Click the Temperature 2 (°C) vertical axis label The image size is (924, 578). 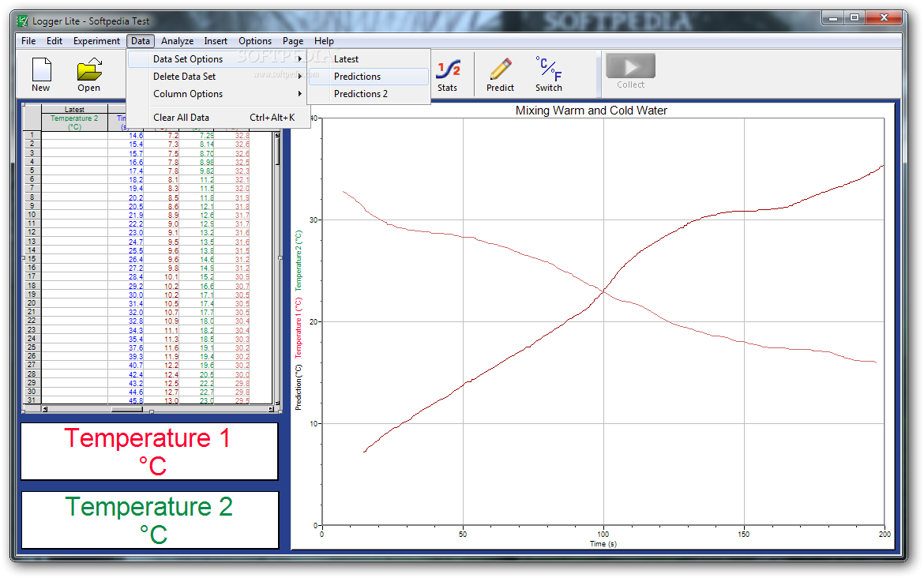[299, 260]
